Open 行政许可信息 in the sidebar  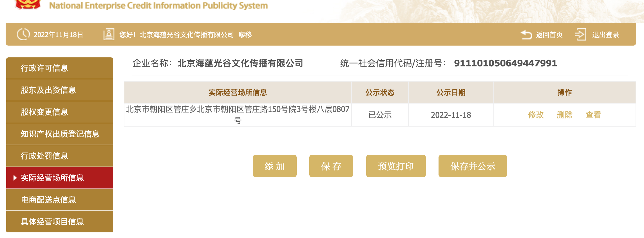point(60,68)
